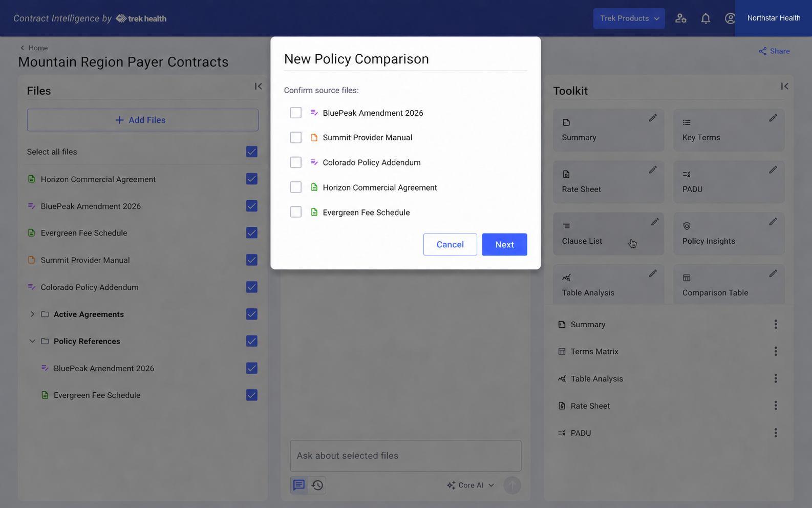The height and width of the screenshot is (508, 812).
Task: Open Terms Matrix output item
Action: [x=594, y=351]
